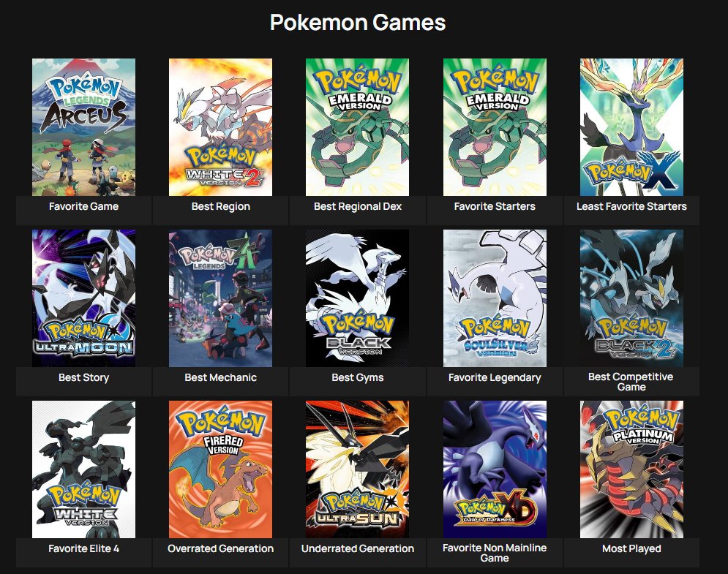Click the 'Best Gyms' label
Image resolution: width=728 pixels, height=574 pixels.
358,378
